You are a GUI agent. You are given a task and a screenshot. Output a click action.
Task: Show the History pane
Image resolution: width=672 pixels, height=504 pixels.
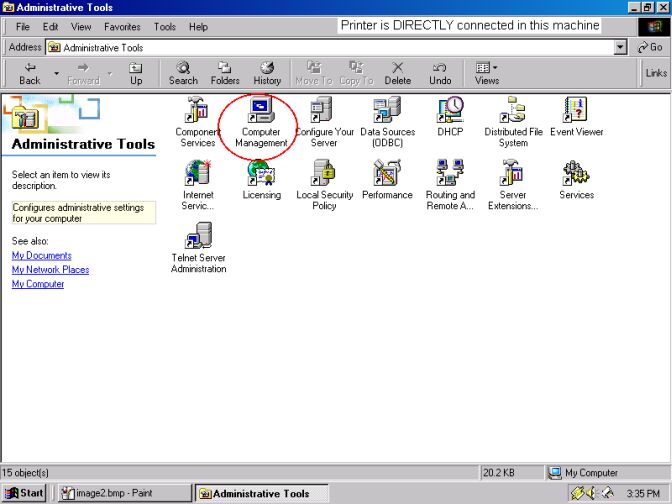point(267,73)
